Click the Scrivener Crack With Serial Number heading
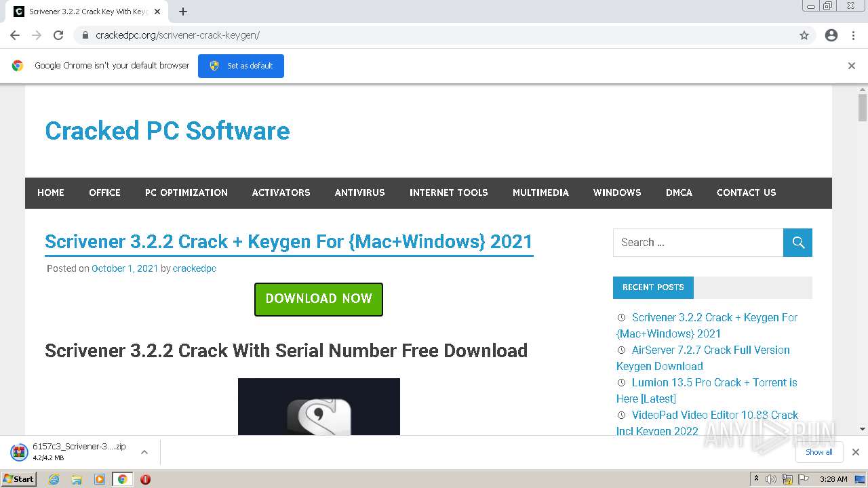 point(286,350)
